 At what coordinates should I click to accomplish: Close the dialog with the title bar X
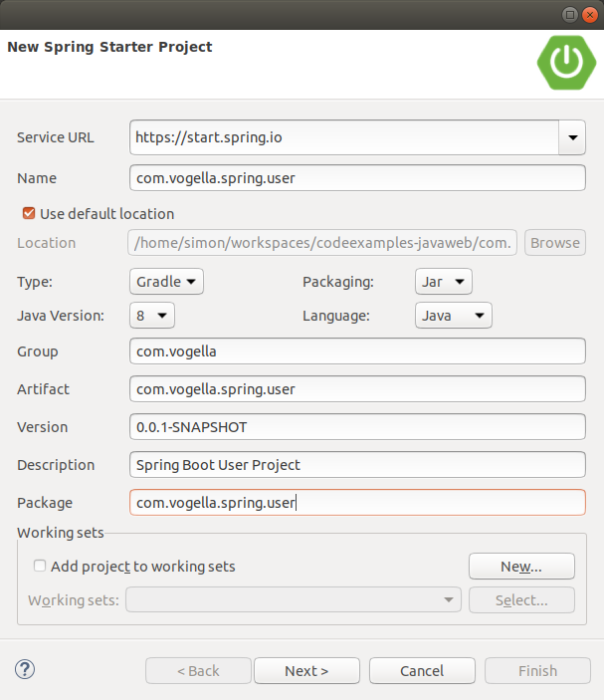pyautogui.click(x=589, y=14)
